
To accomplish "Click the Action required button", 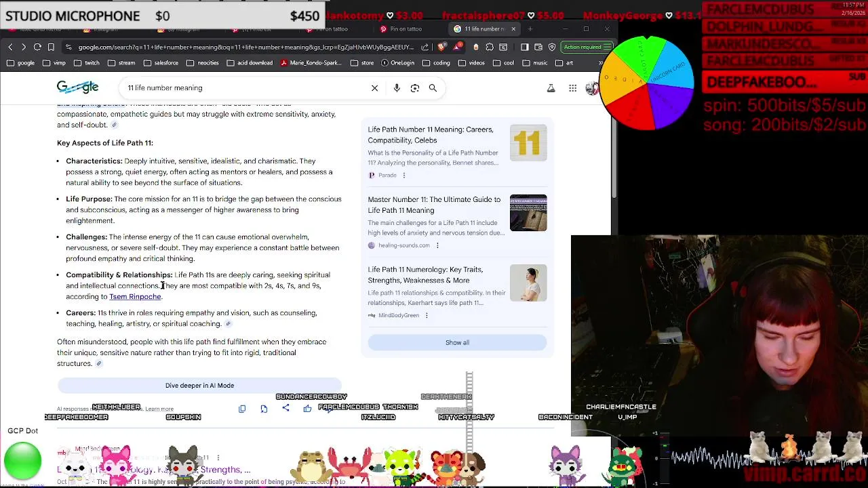I will [586, 47].
